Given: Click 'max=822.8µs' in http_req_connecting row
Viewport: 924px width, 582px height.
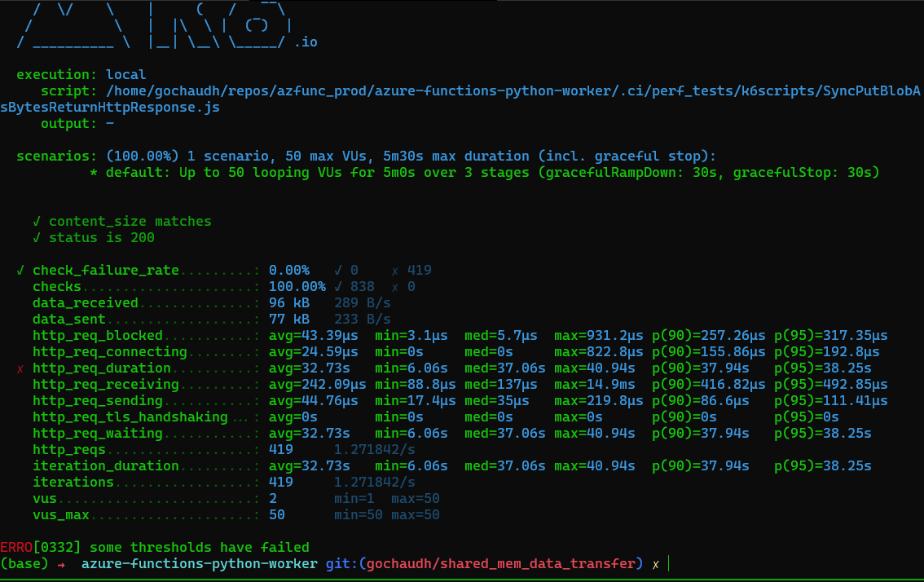Looking at the screenshot, I should point(599,352).
